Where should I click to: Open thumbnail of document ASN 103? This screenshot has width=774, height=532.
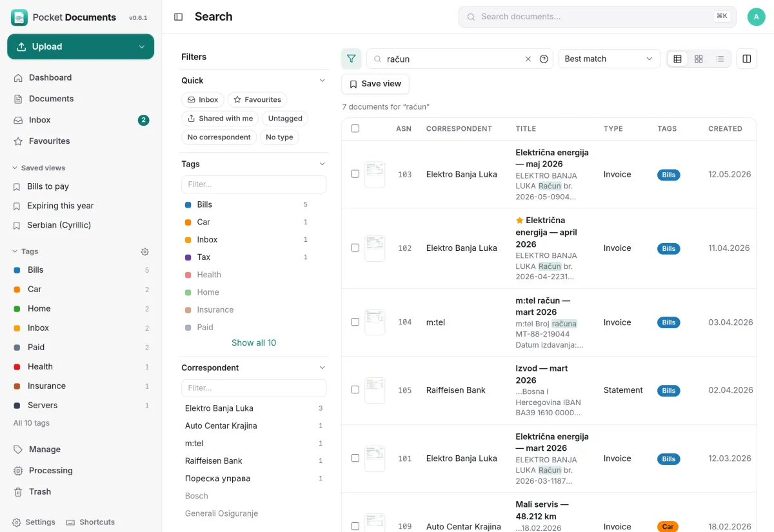click(375, 175)
